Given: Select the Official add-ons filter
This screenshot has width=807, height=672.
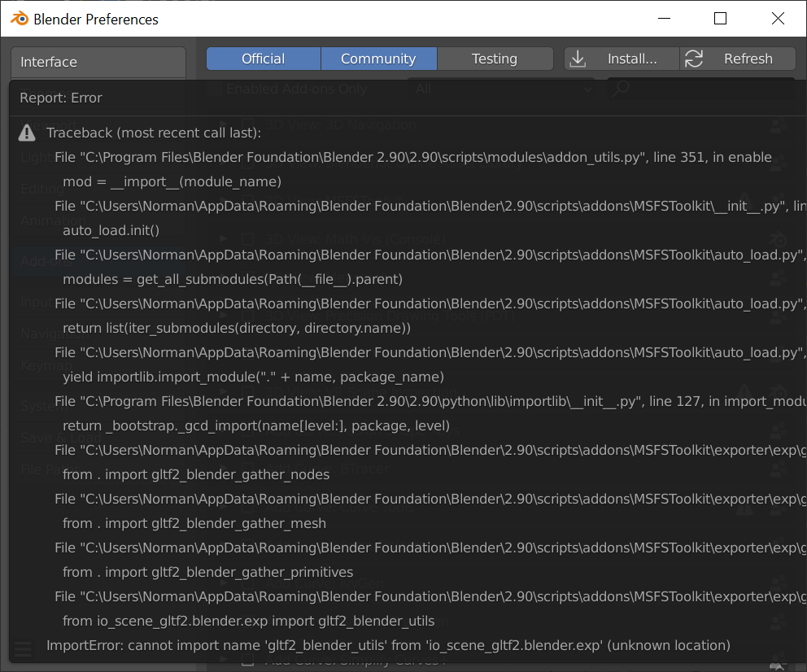Looking at the screenshot, I should tap(263, 59).
